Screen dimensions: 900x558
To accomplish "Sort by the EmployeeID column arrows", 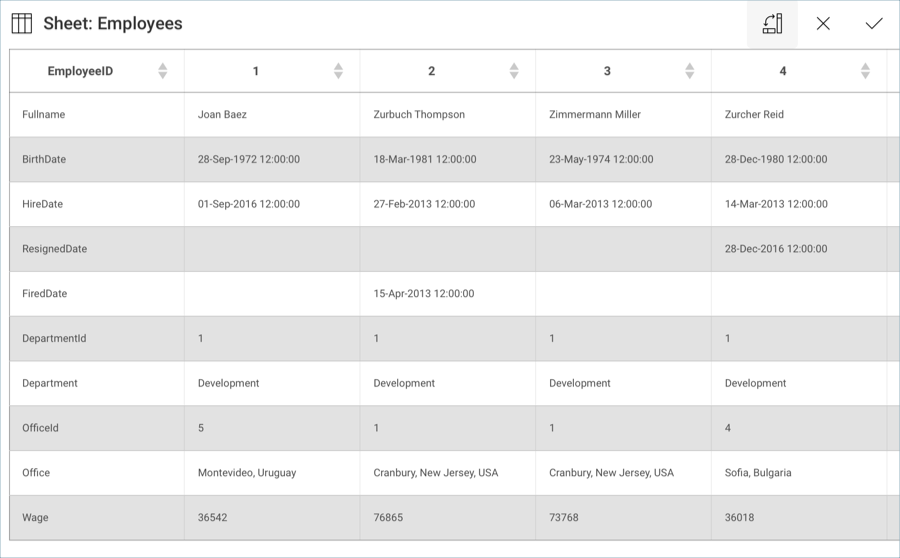I will [x=163, y=71].
